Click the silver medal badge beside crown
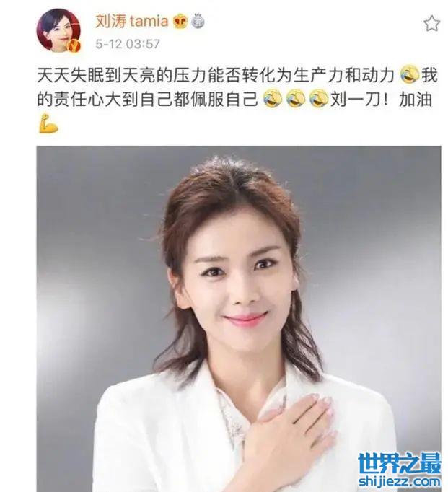This screenshot has height=492, width=448. [198, 21]
